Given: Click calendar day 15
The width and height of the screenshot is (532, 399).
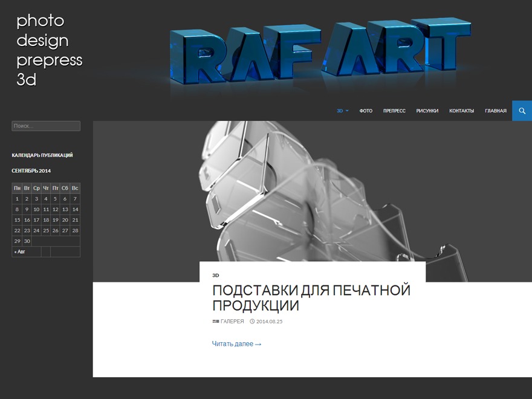Looking at the screenshot, I should point(18,220).
